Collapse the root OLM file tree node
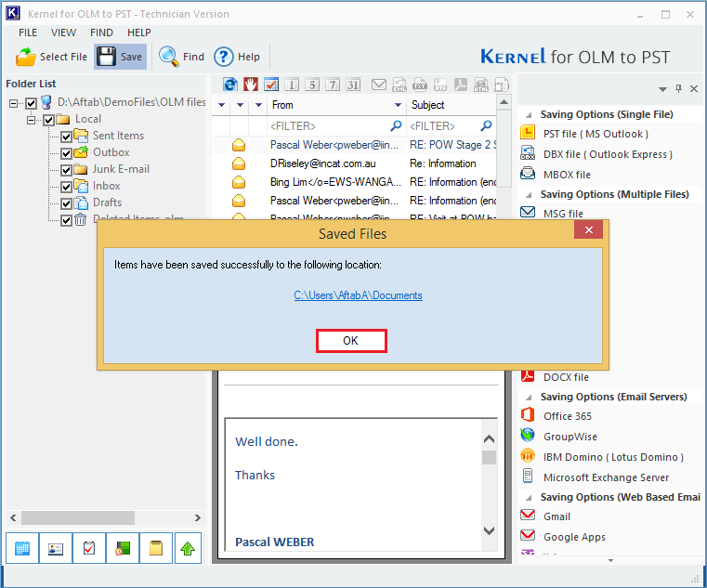 14,103
